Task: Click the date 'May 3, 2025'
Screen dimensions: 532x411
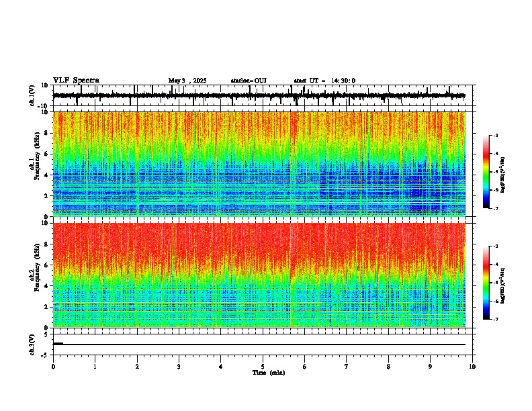Action: click(x=187, y=81)
